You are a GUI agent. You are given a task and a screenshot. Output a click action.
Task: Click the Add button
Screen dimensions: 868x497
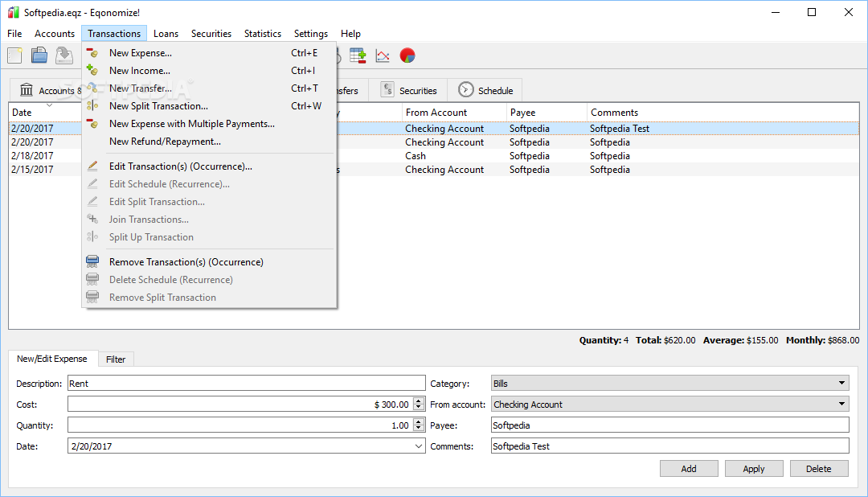(x=689, y=469)
